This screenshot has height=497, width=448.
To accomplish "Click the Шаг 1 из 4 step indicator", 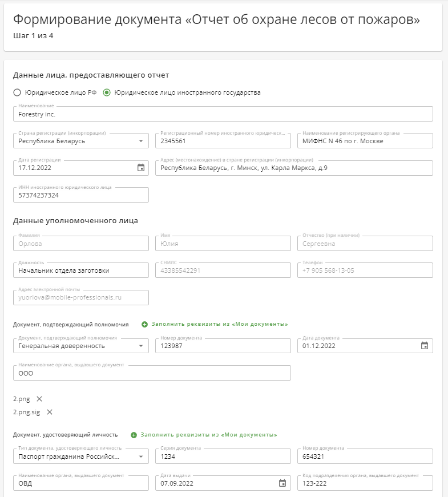I will [33, 36].
